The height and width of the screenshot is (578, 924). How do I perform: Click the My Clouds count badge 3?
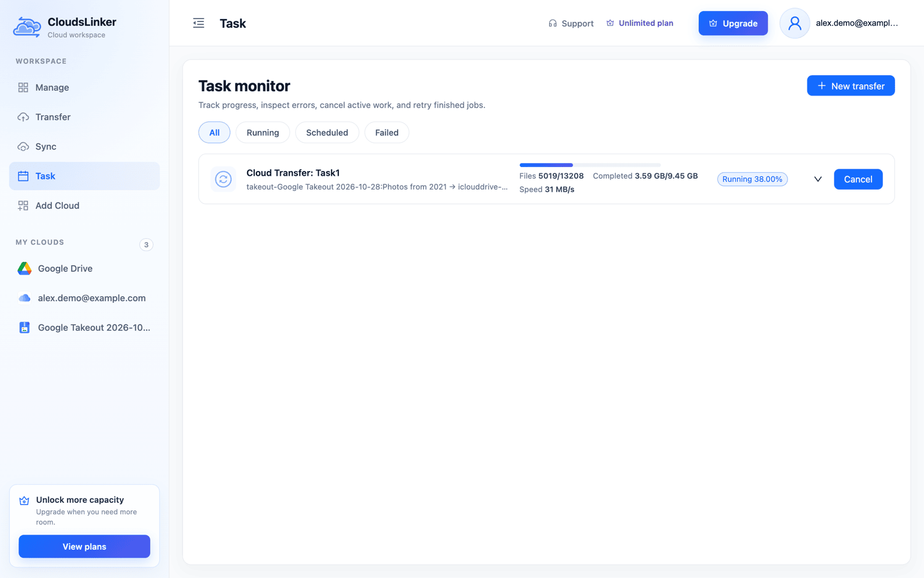[146, 244]
